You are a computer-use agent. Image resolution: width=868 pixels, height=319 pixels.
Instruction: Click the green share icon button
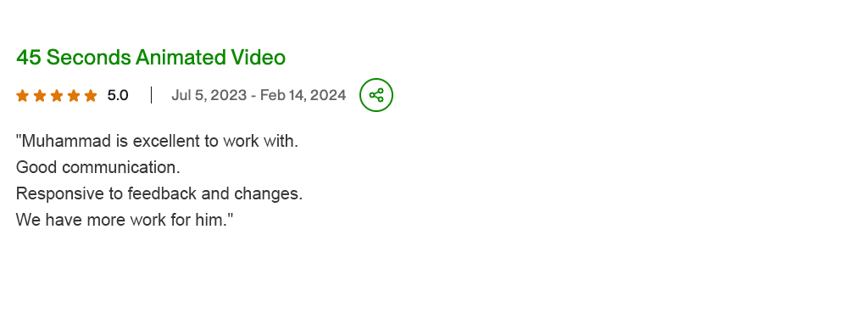(376, 95)
